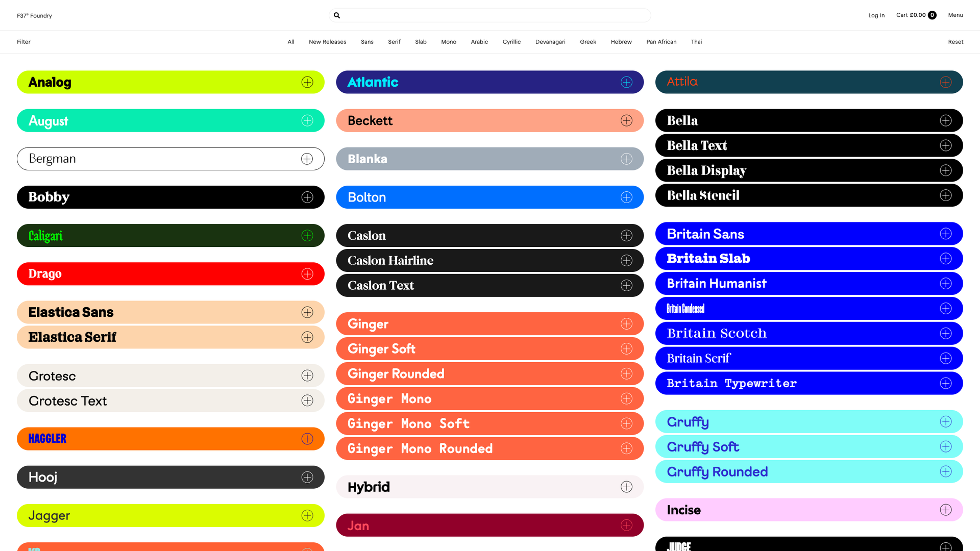Click the search magnifier icon
This screenshot has width=980, height=551.
pos(337,15)
